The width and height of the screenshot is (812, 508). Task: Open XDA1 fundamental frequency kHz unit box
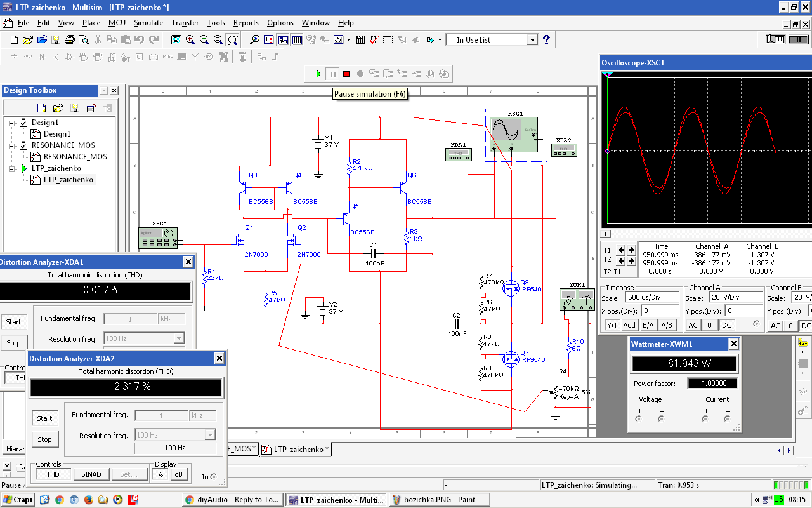[x=172, y=319]
